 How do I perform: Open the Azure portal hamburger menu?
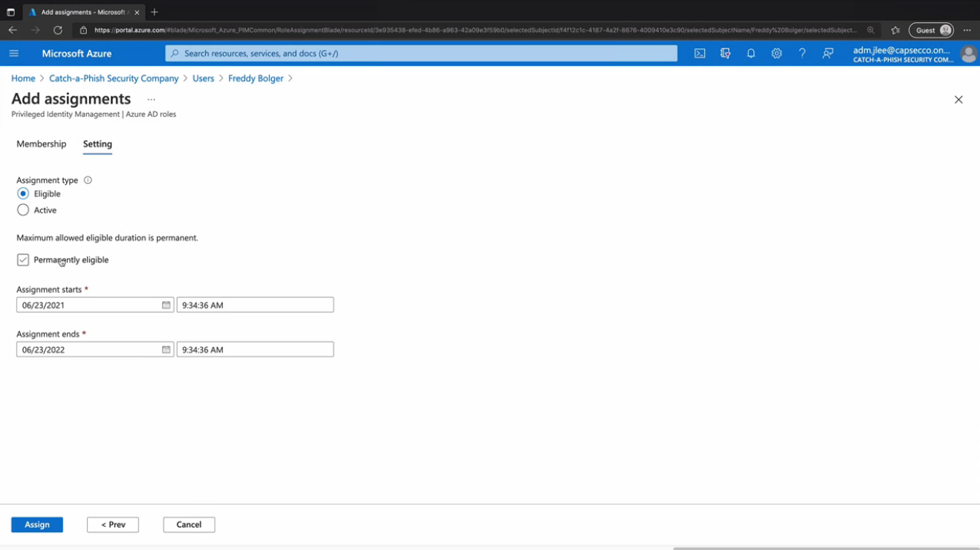click(x=13, y=54)
